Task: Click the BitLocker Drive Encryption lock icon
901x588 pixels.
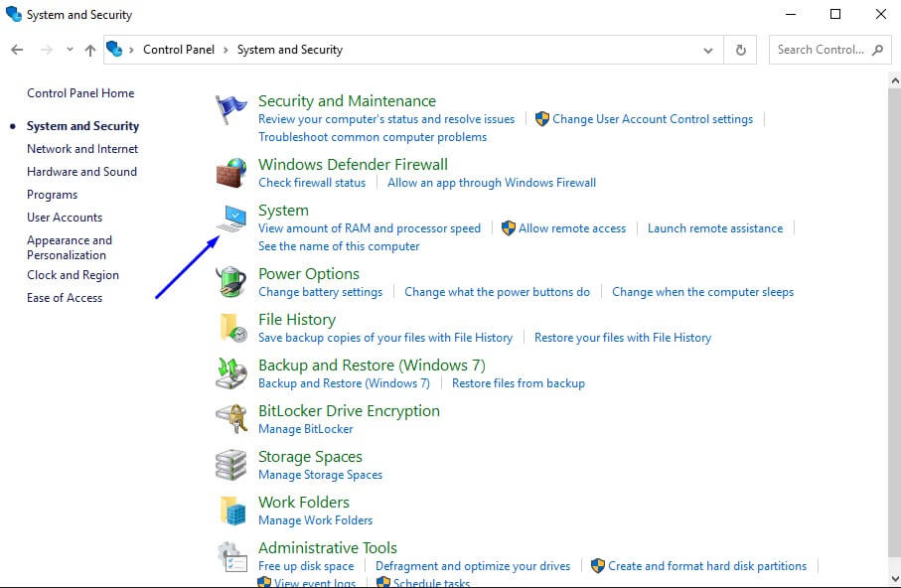Action: (x=231, y=418)
